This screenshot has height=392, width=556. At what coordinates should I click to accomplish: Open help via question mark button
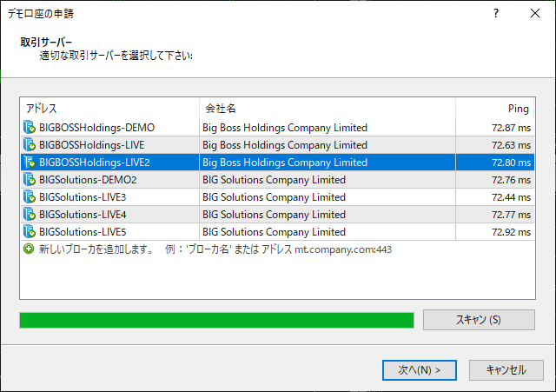(x=496, y=14)
